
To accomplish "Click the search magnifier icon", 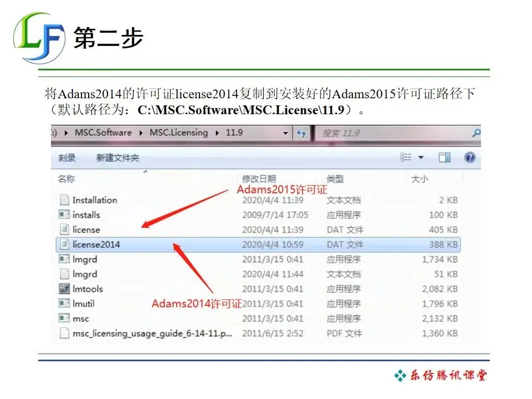I will click(476, 133).
